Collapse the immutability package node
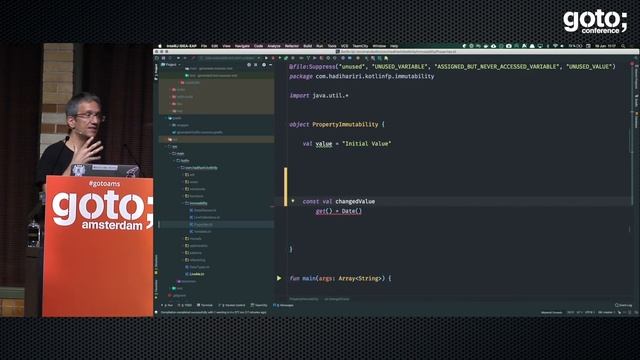 (x=183, y=203)
